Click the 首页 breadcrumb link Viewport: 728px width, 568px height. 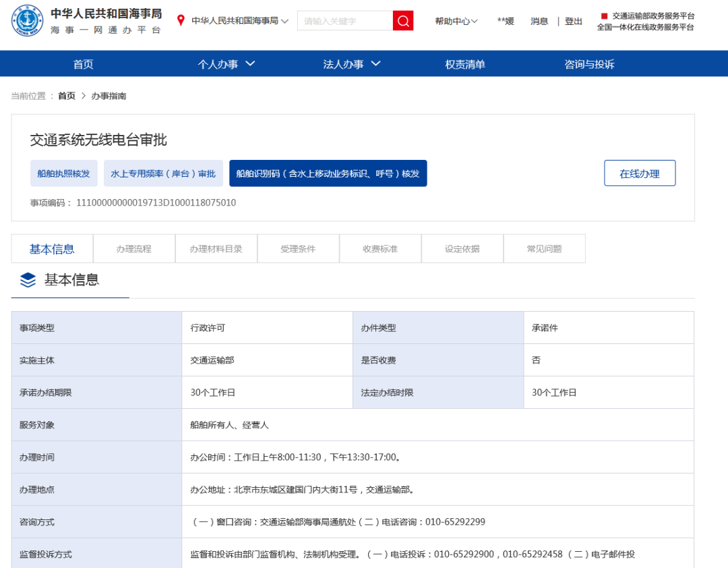67,96
